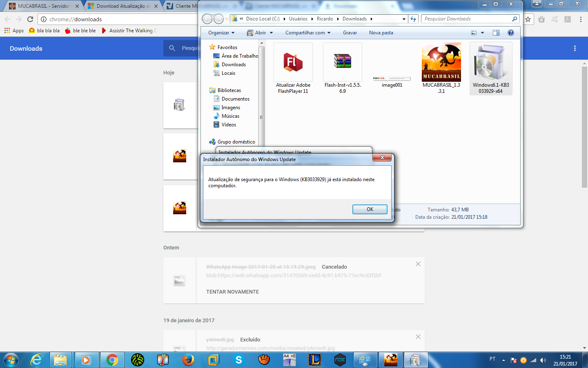Switch to the MUCABRASIL - Servidor tab
This screenshot has height=368, width=588.
pos(43,6)
